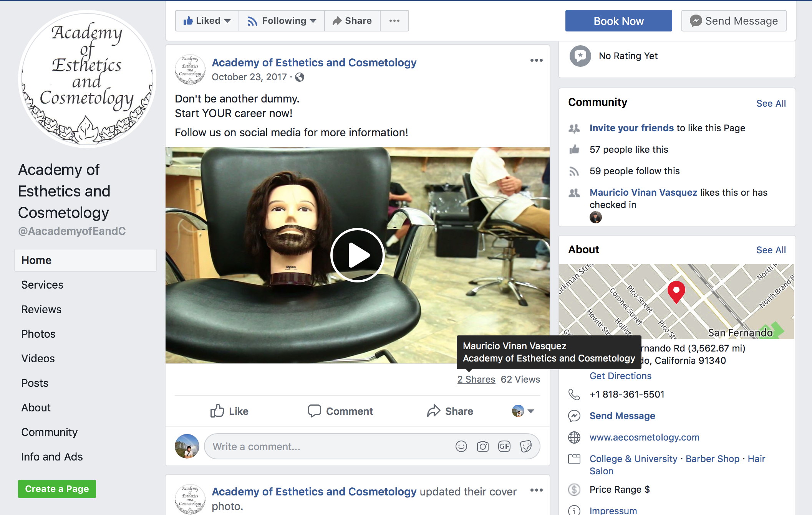Click in the Write a comment field
The width and height of the screenshot is (812, 515).
pyautogui.click(x=372, y=446)
